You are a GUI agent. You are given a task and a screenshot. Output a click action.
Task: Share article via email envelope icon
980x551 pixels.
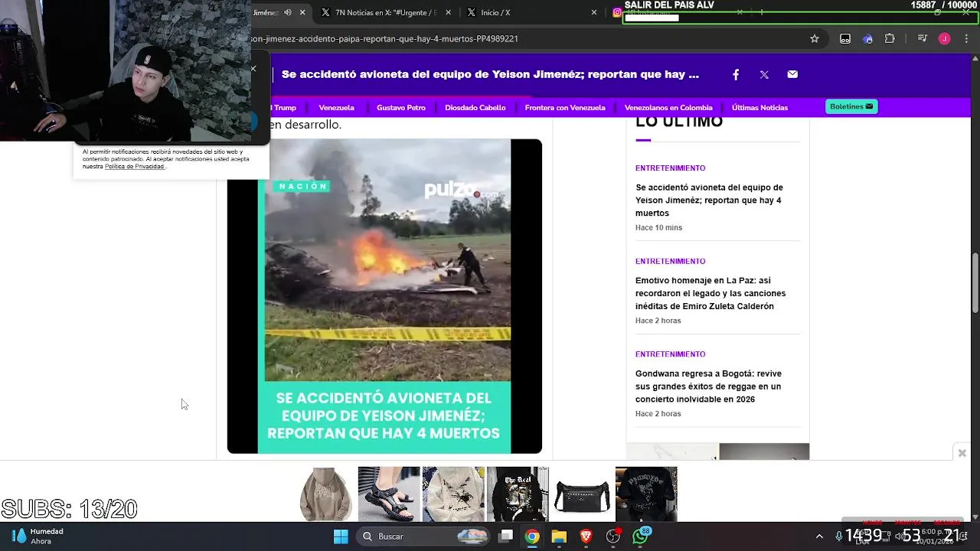pos(792,74)
